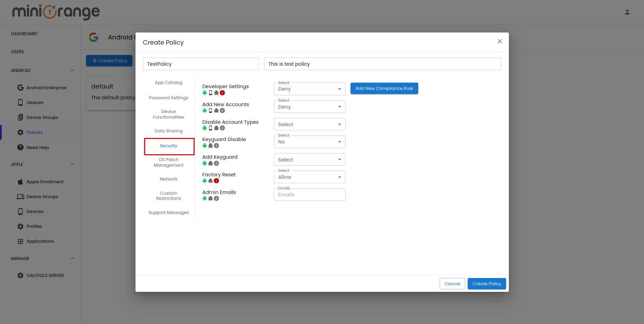This screenshot has height=324, width=644.
Task: Submit with the Create Policy button
Action: [486, 284]
